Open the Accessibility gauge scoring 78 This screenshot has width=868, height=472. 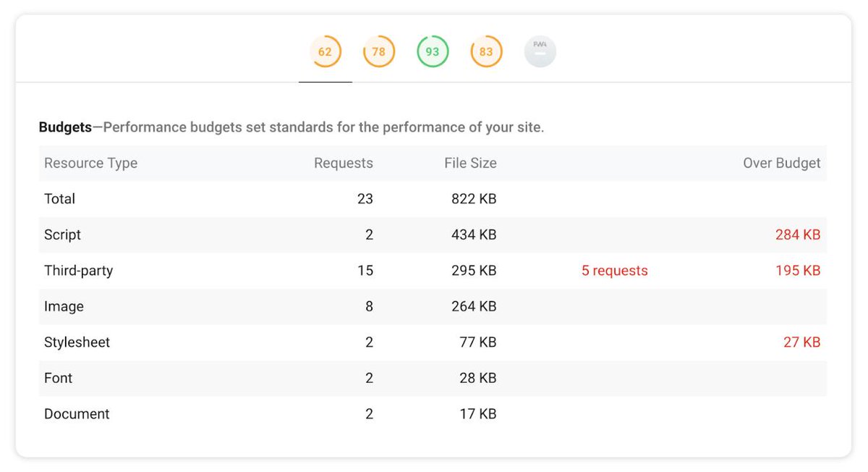coord(378,51)
